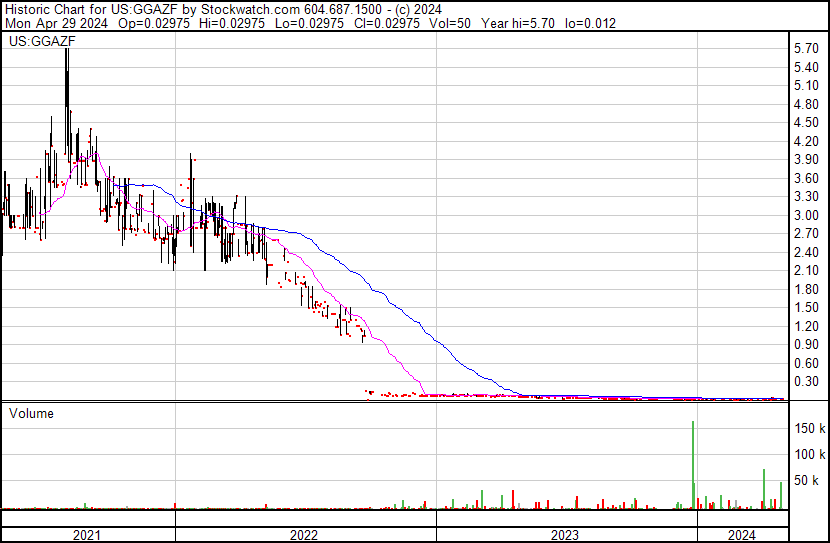Screen dimensions: 830x543
Task: Click the 100 k volume axis label
Action: point(810,454)
